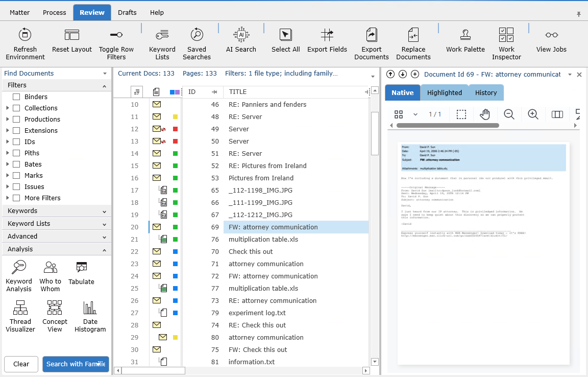
Task: Go to next document arrow in viewer
Action: pos(403,74)
